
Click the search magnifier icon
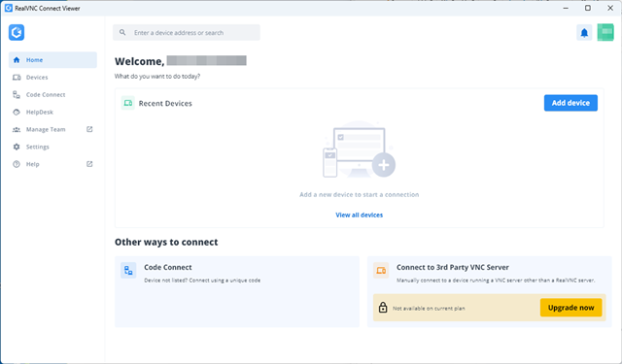[122, 32]
